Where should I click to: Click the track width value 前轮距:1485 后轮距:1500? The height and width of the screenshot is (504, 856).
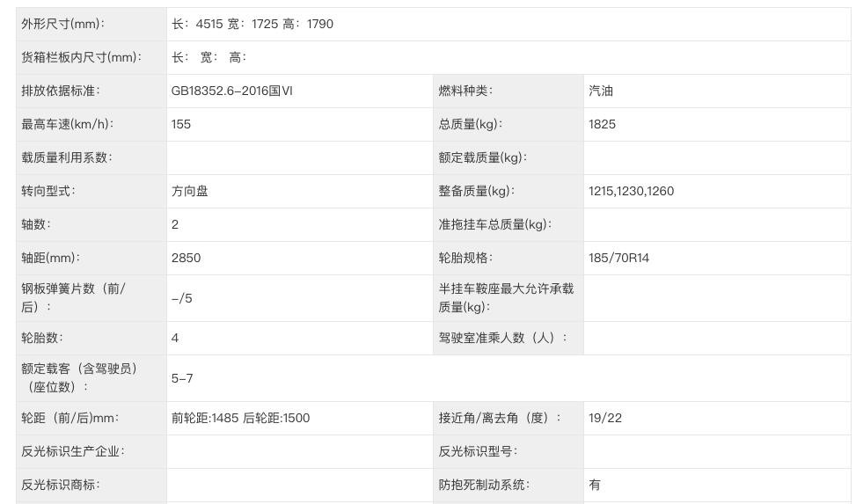point(241,418)
